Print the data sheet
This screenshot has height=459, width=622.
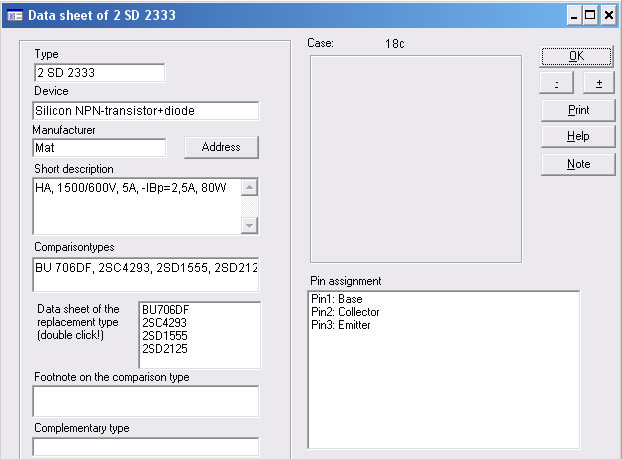(578, 110)
